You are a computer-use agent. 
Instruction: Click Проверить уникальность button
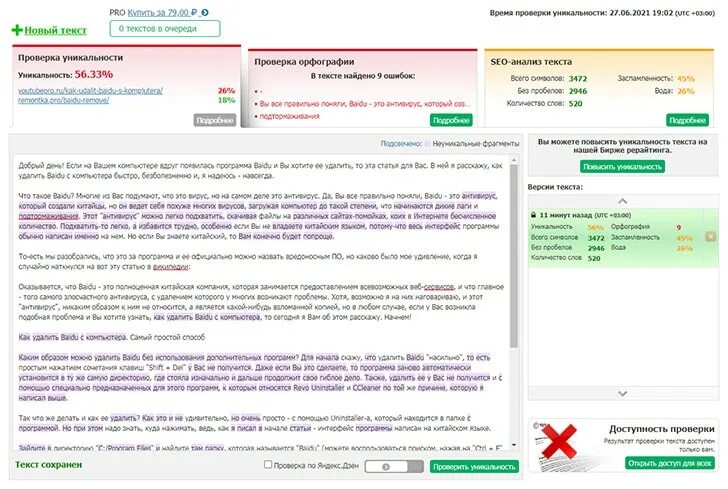pyautogui.click(x=474, y=467)
